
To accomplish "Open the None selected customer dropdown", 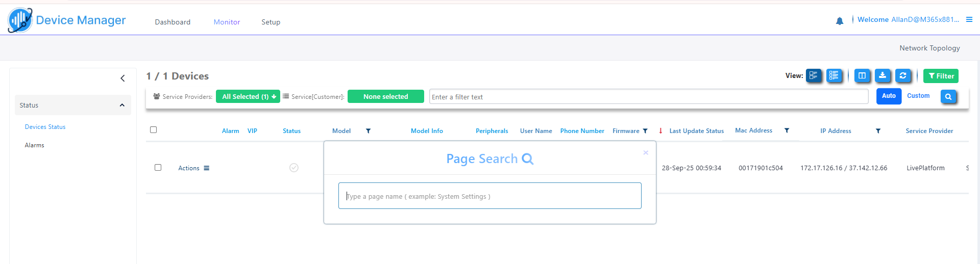I will click(x=385, y=96).
